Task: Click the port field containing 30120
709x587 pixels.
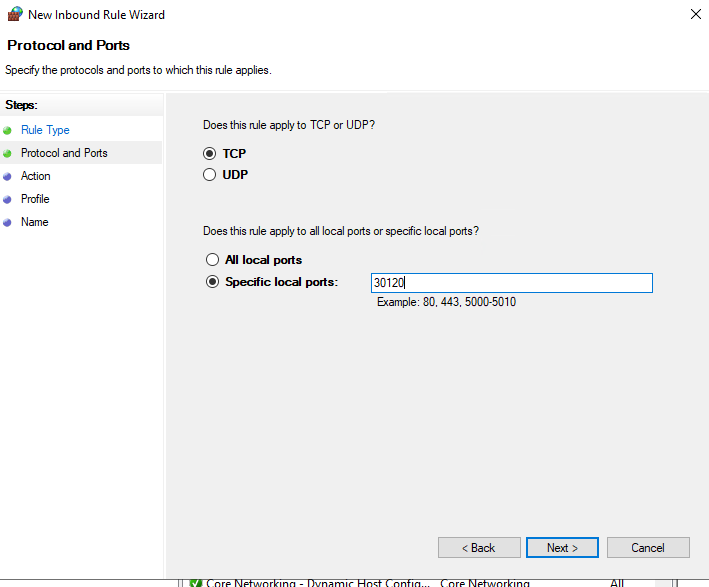Action: pyautogui.click(x=511, y=283)
